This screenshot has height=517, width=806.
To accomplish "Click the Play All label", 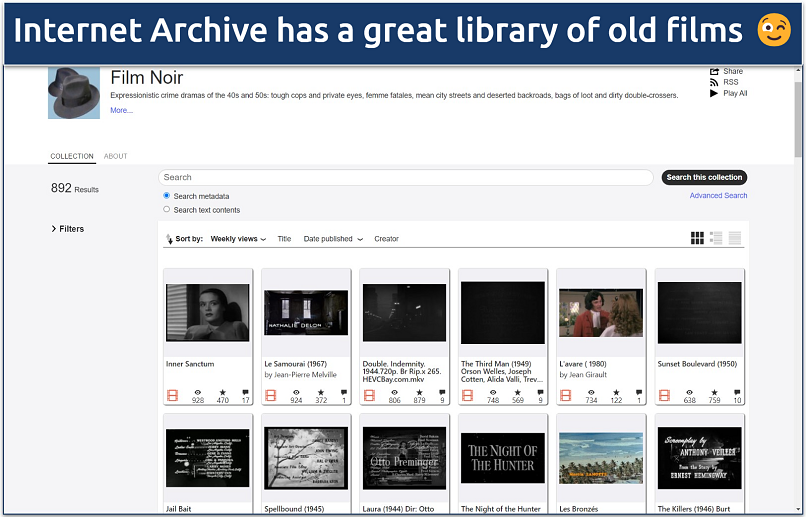I will [735, 93].
